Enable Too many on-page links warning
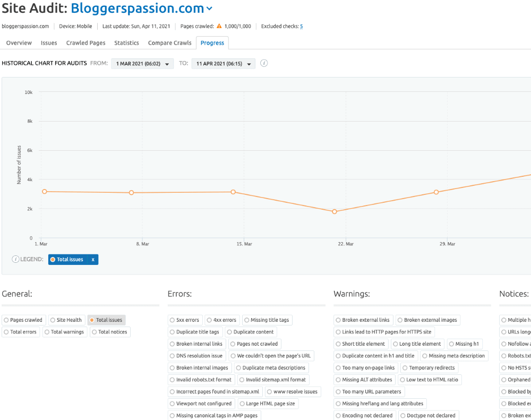Screen dimensions: 531x420 (366, 368)
